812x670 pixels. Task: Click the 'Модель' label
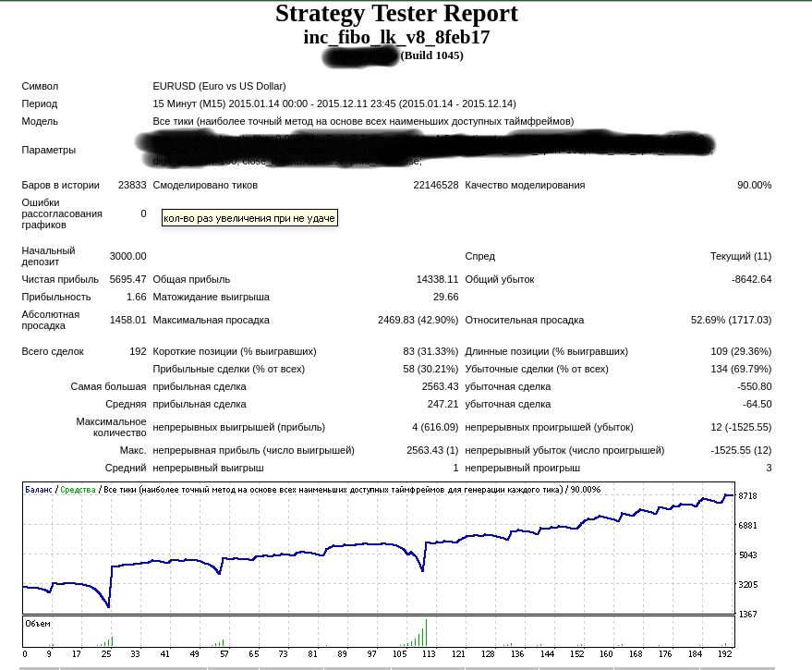[40, 121]
